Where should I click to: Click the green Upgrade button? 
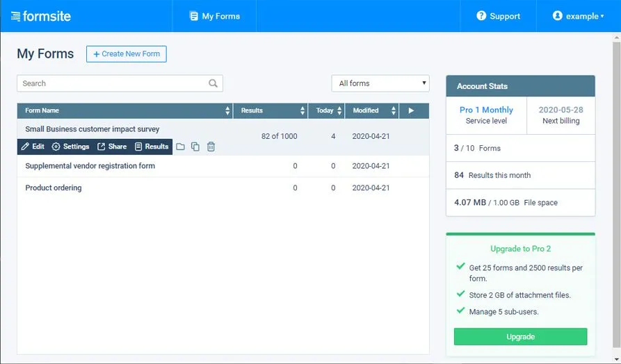[520, 337]
